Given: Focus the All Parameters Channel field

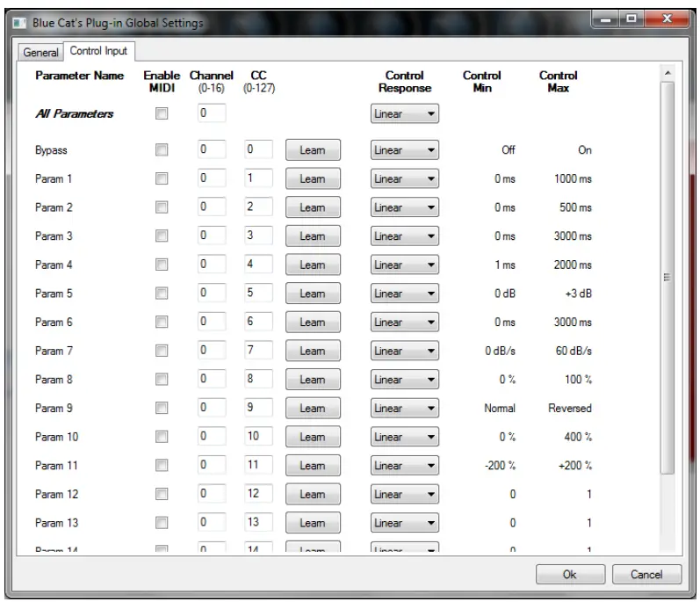Looking at the screenshot, I should 212,112.
